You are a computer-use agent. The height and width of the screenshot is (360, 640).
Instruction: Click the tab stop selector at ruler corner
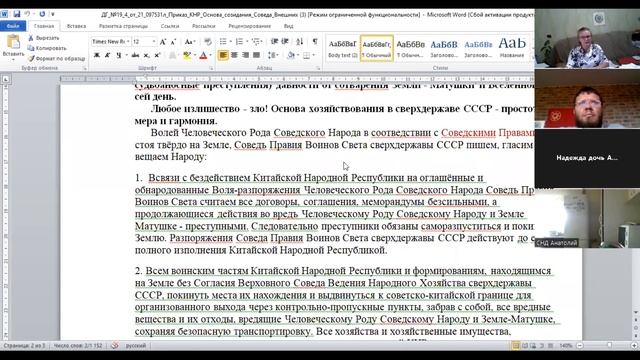click(x=6, y=79)
